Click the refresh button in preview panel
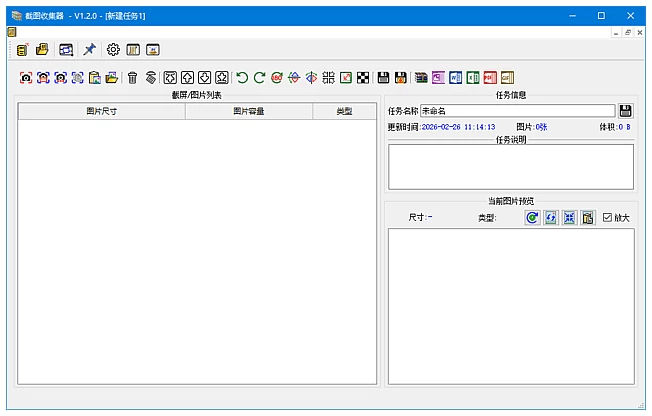This screenshot has height=416, width=652. (x=532, y=217)
